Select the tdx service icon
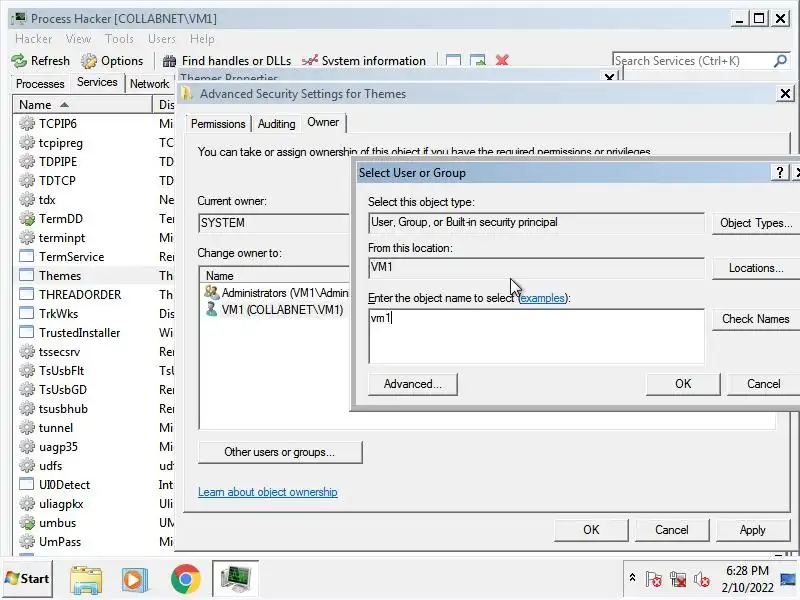The image size is (800, 600). (x=27, y=199)
